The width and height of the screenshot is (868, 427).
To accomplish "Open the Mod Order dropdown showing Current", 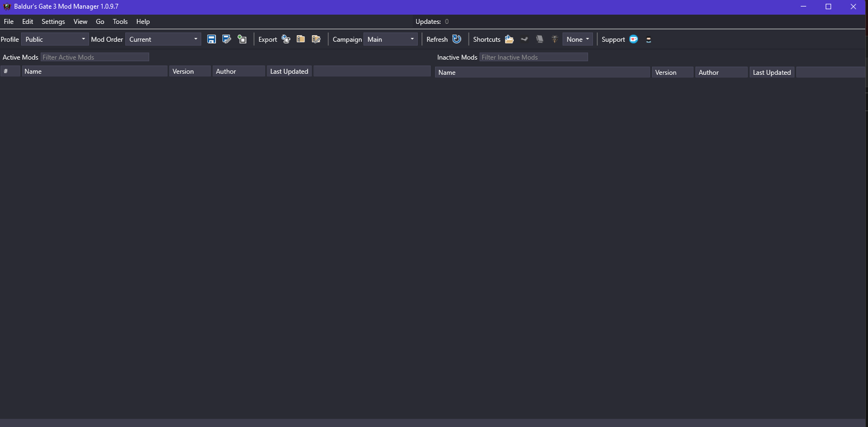I will pos(163,39).
